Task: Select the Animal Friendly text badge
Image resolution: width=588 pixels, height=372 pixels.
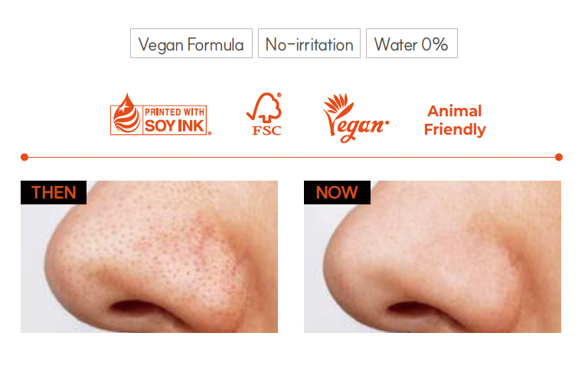Action: (455, 120)
